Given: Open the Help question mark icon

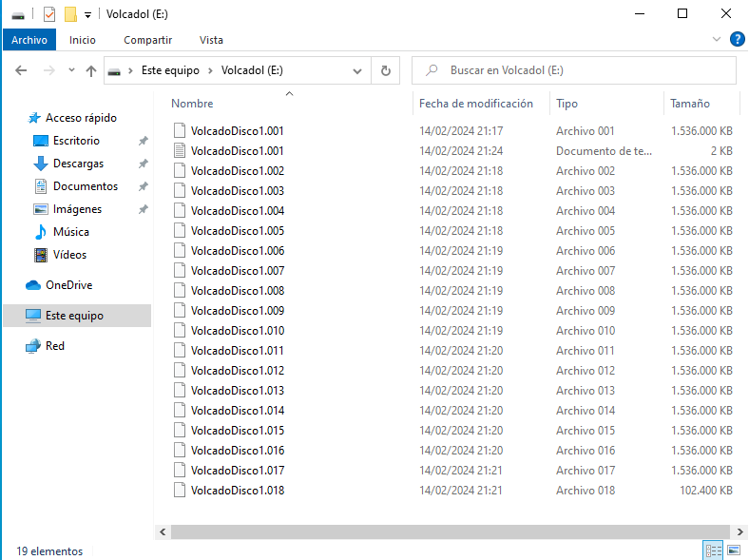Looking at the screenshot, I should (737, 39).
